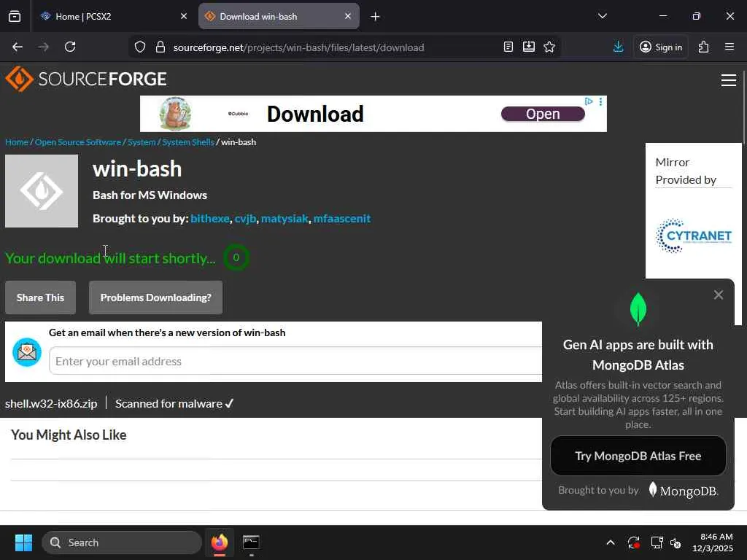The width and height of the screenshot is (747, 560).
Task: Reload the current page
Action: pos(70,47)
